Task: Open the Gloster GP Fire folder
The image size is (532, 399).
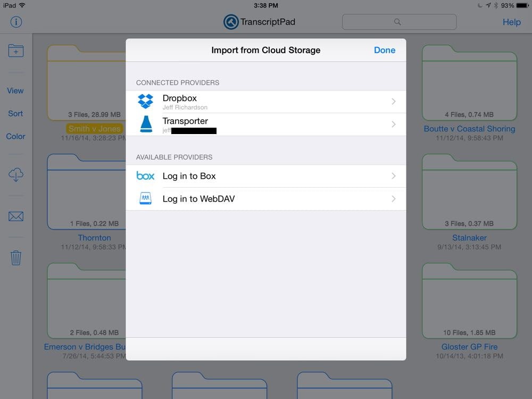Action: point(469,301)
